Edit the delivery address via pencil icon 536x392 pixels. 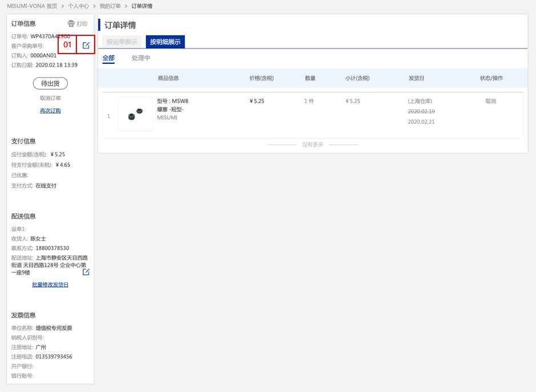click(x=86, y=272)
